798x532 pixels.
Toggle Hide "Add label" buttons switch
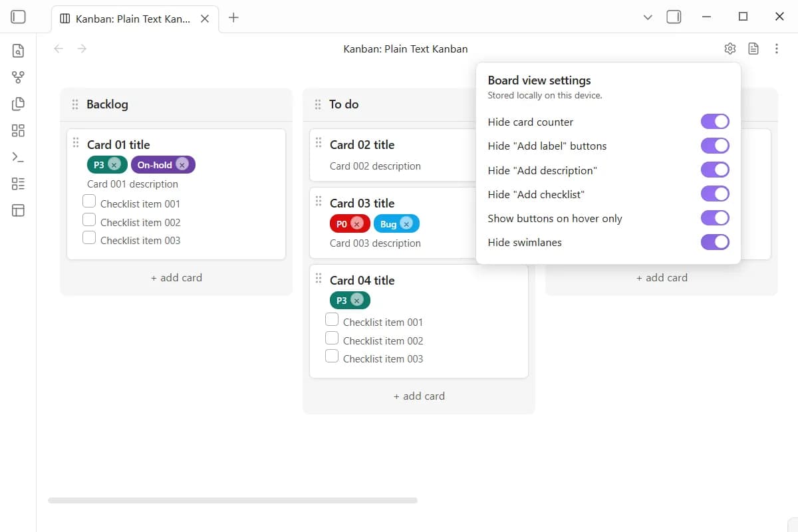715,146
